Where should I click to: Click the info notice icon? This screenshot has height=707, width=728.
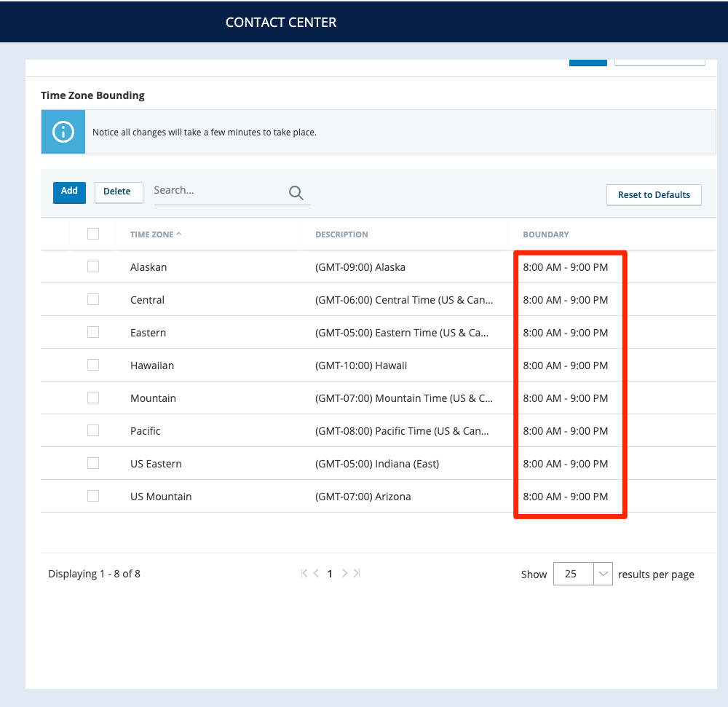point(63,132)
